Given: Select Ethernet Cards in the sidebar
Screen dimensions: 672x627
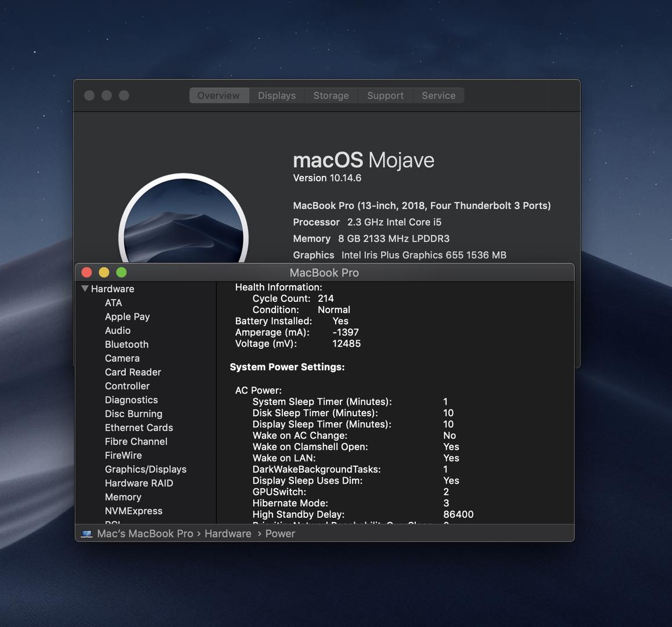Looking at the screenshot, I should (139, 427).
